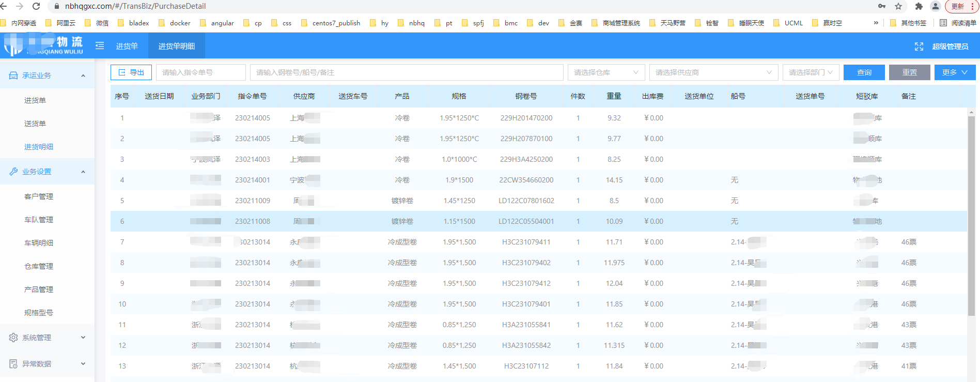This screenshot has width=980, height=382.
Task: Expand the 更多 options button
Action: 955,72
